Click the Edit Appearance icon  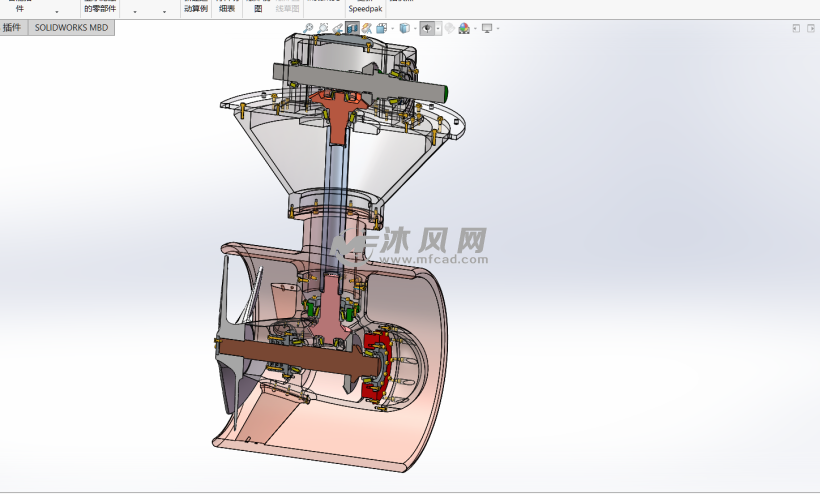pyautogui.click(x=449, y=28)
